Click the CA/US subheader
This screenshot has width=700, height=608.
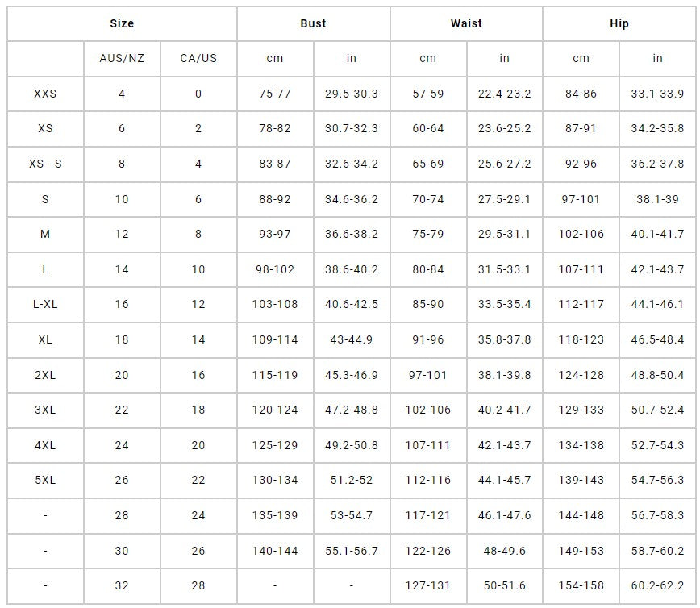point(198,58)
